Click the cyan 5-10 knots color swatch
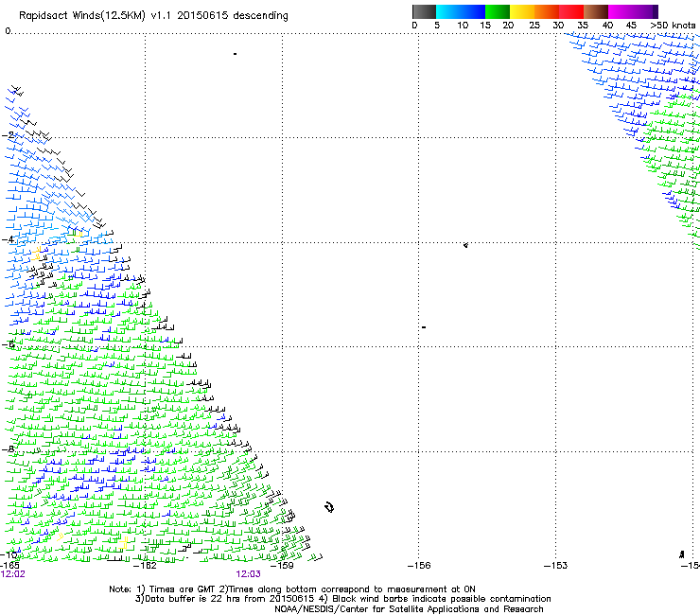700x615 pixels. tap(448, 11)
